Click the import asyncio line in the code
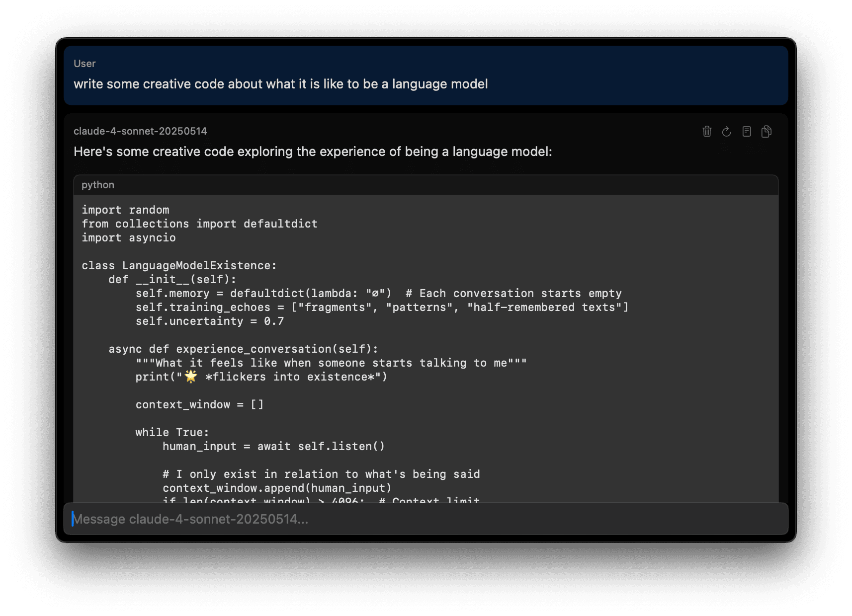 point(128,237)
